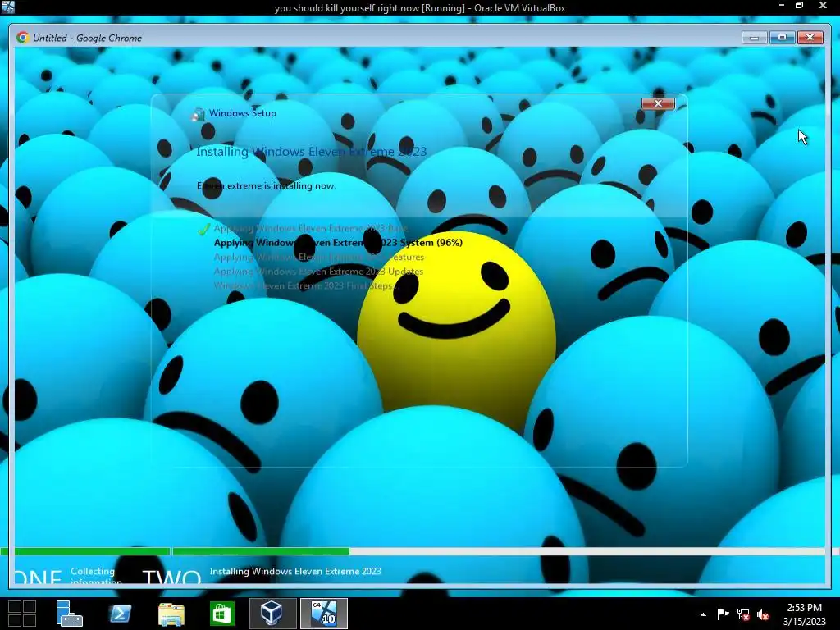Image resolution: width=840 pixels, height=630 pixels.
Task: Click the muted volume tray icon
Action: point(762,615)
